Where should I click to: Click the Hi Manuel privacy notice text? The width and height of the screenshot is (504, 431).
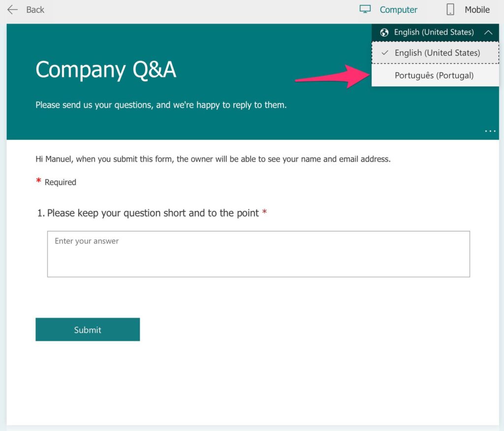pyautogui.click(x=213, y=159)
